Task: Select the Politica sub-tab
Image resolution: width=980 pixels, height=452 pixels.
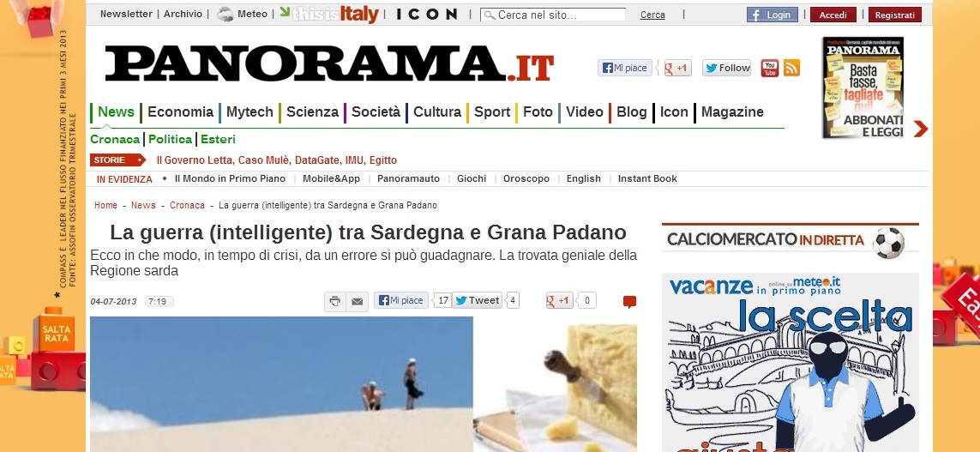Action: 170,139
